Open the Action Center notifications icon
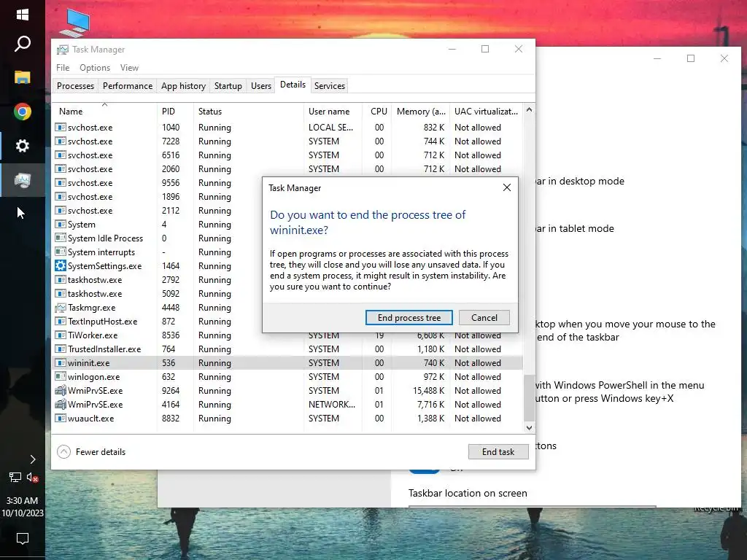The width and height of the screenshot is (747, 560). click(23, 539)
